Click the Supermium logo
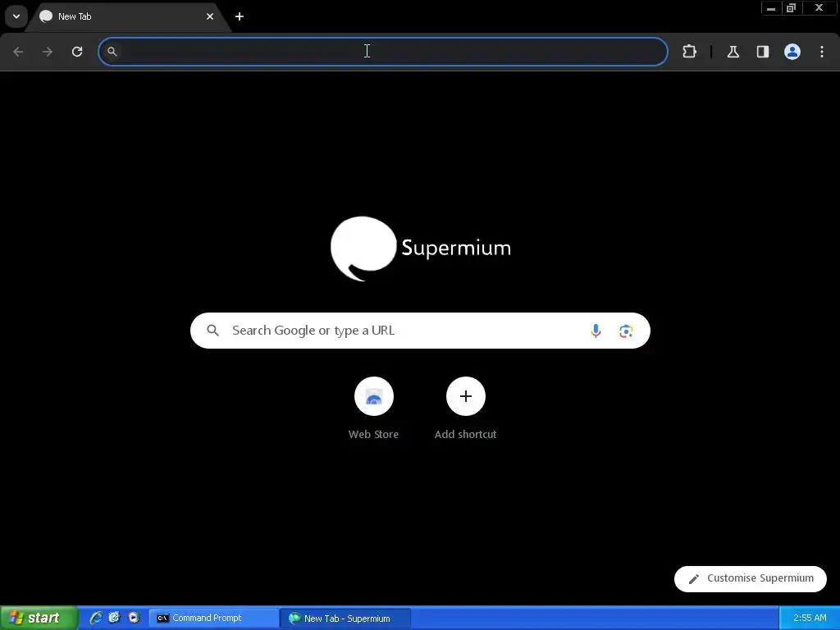 pyautogui.click(x=421, y=249)
